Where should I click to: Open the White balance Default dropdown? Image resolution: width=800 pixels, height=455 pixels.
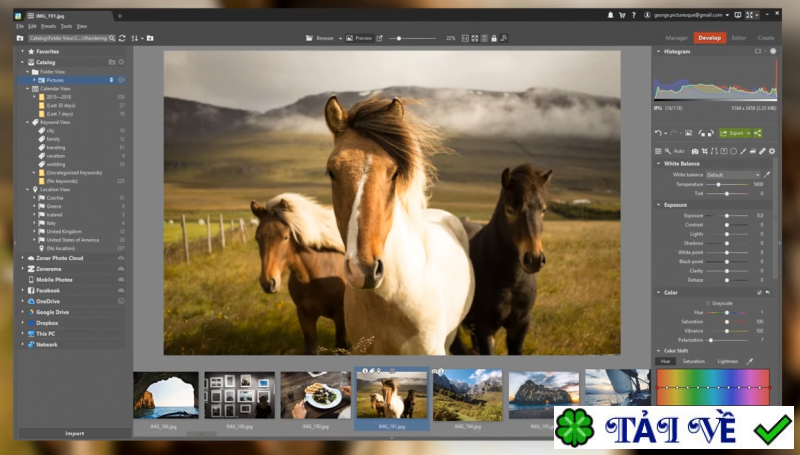pyautogui.click(x=733, y=174)
